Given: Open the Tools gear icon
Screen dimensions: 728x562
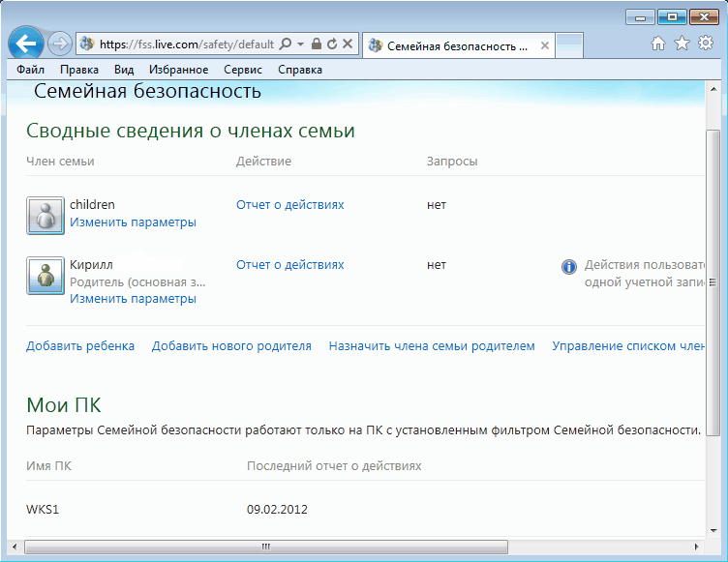Looking at the screenshot, I should pos(706,44).
